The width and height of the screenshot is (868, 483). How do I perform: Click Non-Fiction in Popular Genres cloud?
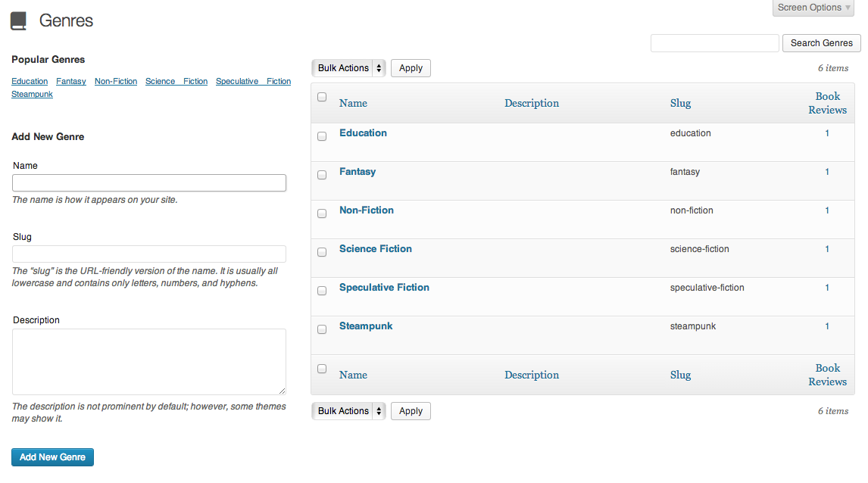click(116, 81)
